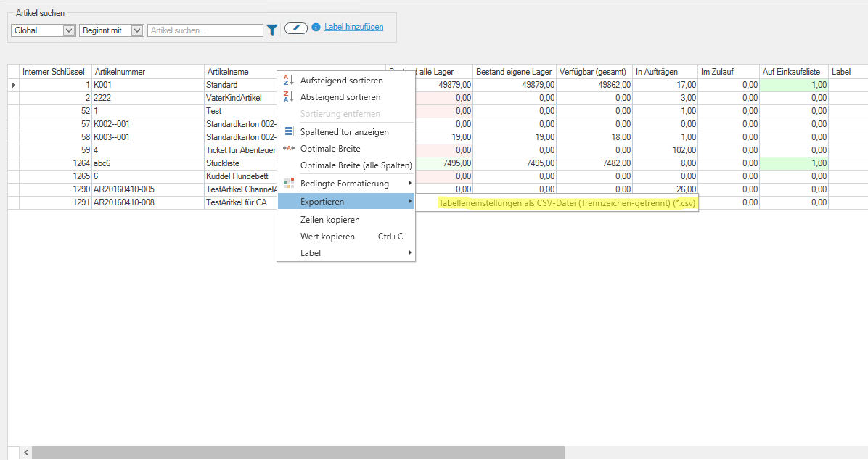Select the cell 'abc6' in Artikelnummer
Viewport: 868px width, 460px height.
(x=148, y=163)
